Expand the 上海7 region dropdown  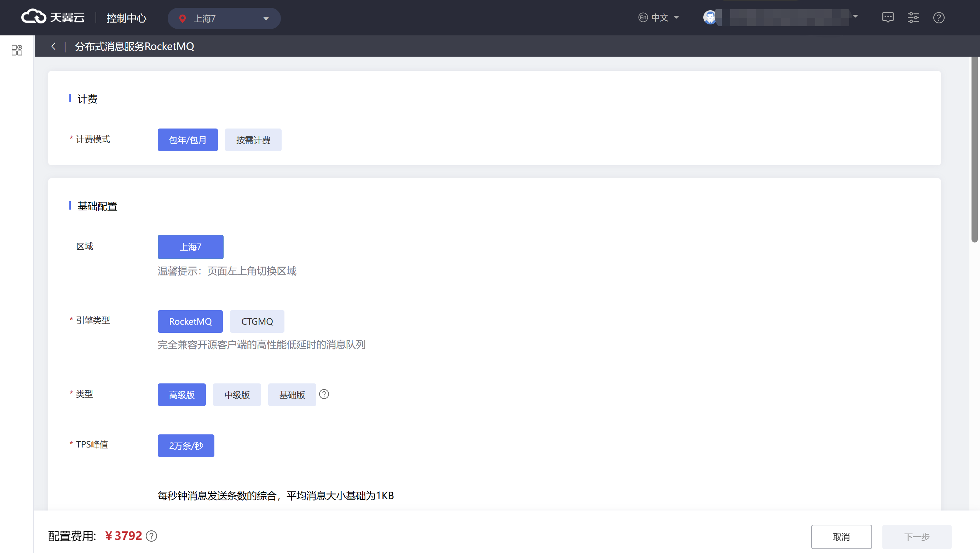tap(224, 18)
